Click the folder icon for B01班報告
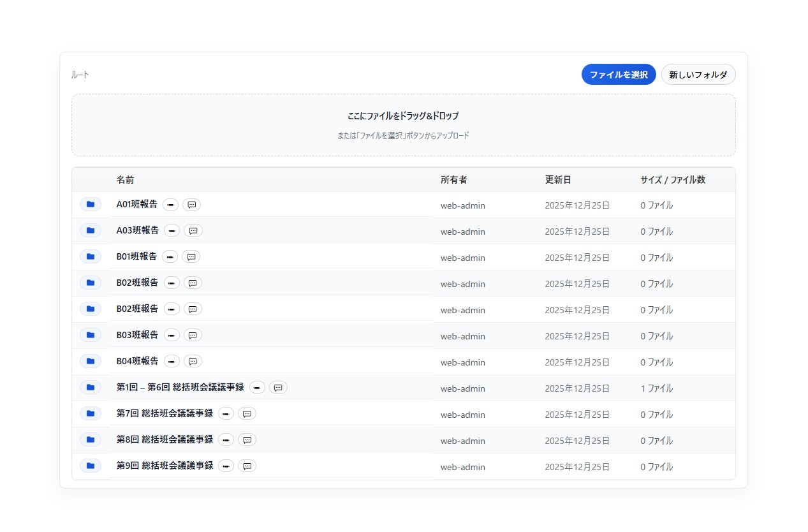 [91, 256]
